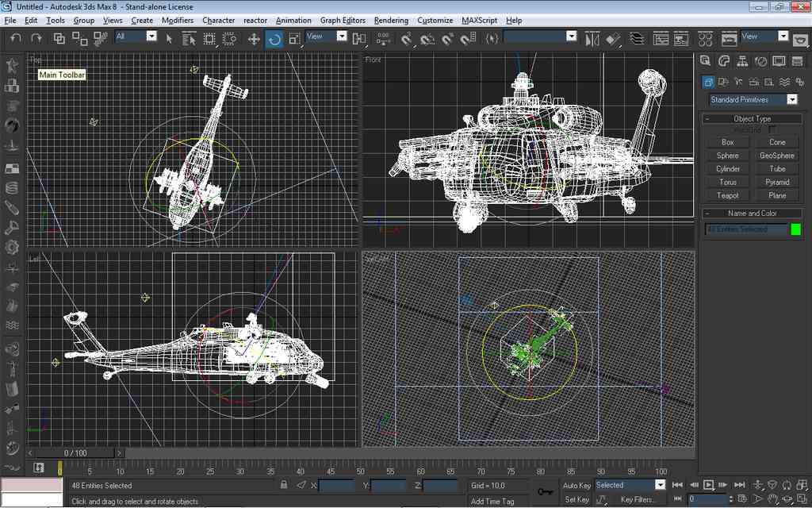Click the green object color swatch

[795, 229]
